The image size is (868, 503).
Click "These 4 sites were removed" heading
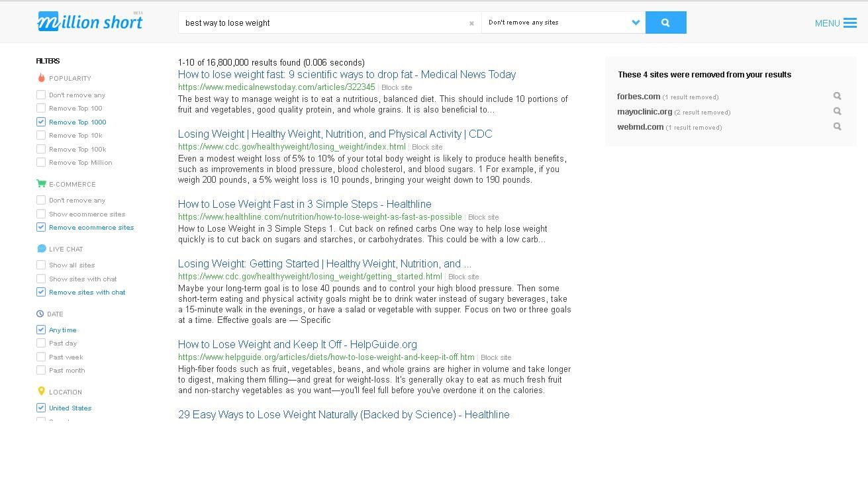[x=704, y=75]
